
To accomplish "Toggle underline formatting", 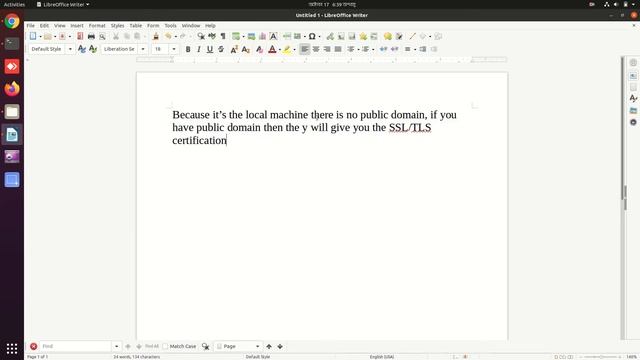I will pos(210,49).
